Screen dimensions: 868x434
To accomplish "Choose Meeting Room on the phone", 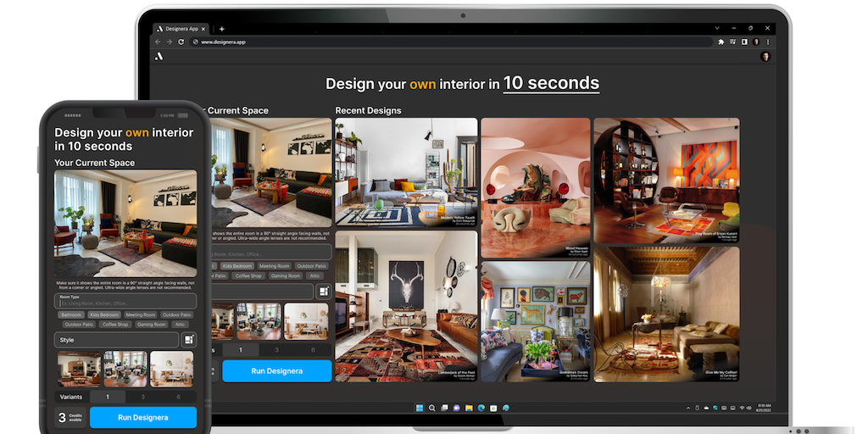I will [140, 314].
